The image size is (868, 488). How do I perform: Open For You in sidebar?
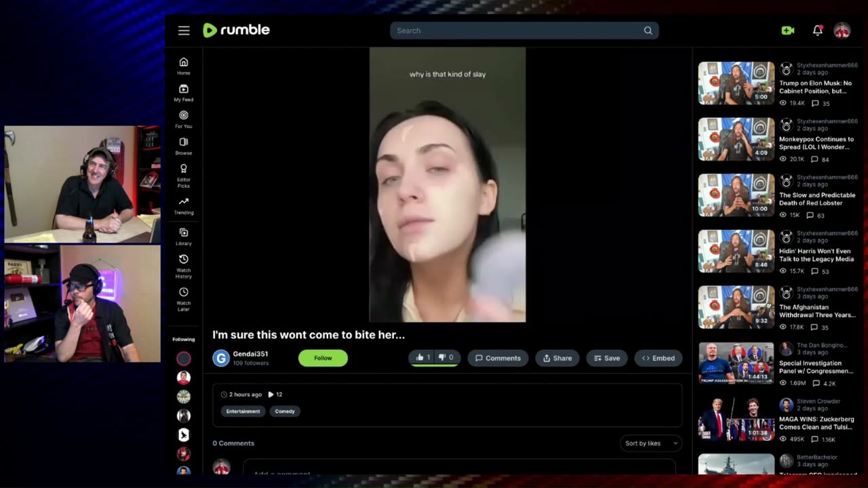[x=183, y=119]
